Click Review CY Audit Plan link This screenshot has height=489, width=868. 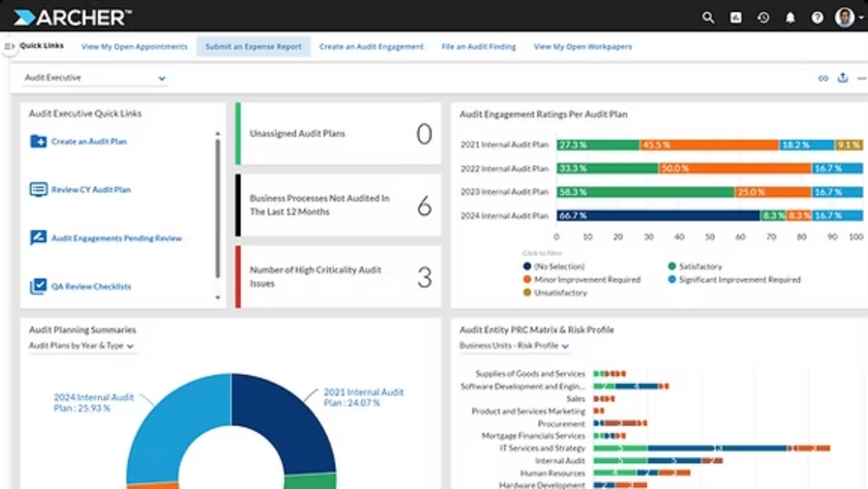point(91,189)
